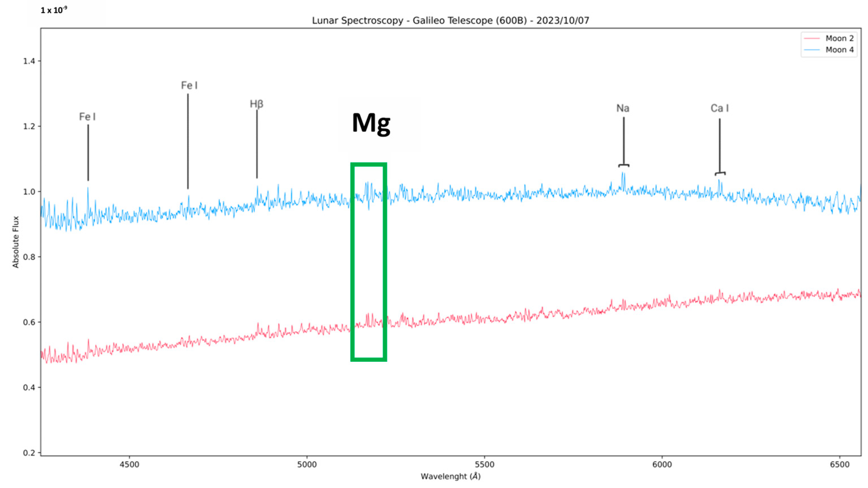Click the 6500 x-axis tick label
The width and height of the screenshot is (868, 488).
tap(840, 465)
